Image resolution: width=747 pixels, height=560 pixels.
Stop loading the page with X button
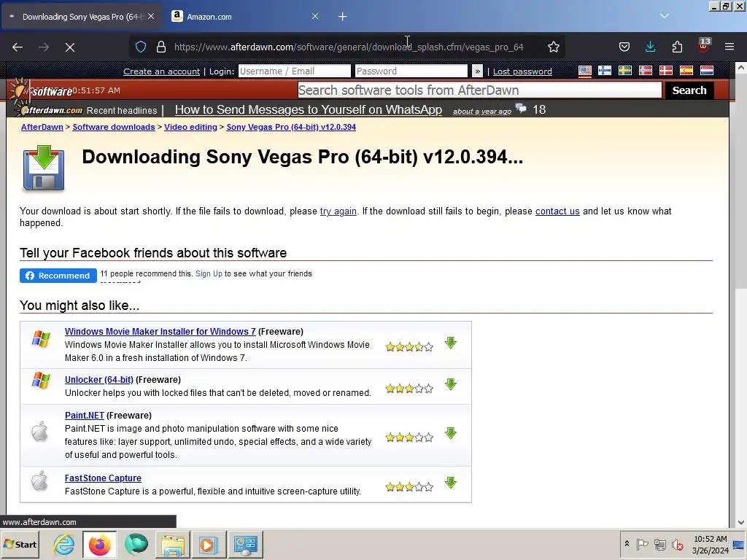tap(69, 47)
